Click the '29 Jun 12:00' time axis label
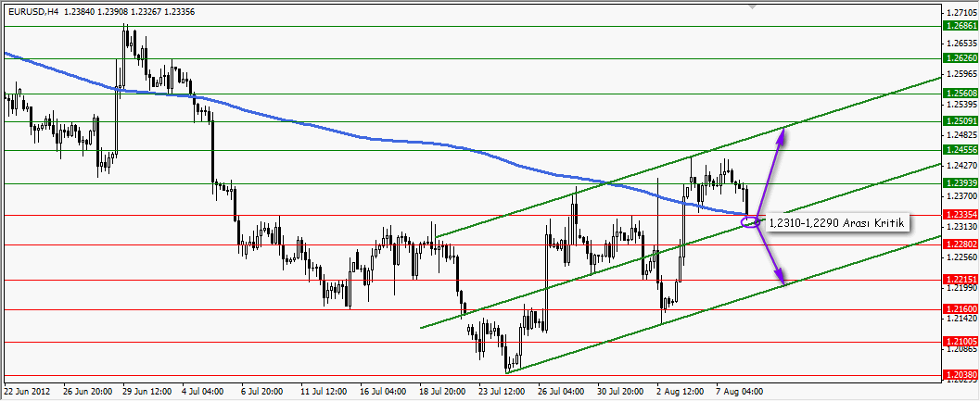Image resolution: width=980 pixels, height=401 pixels. point(145,392)
